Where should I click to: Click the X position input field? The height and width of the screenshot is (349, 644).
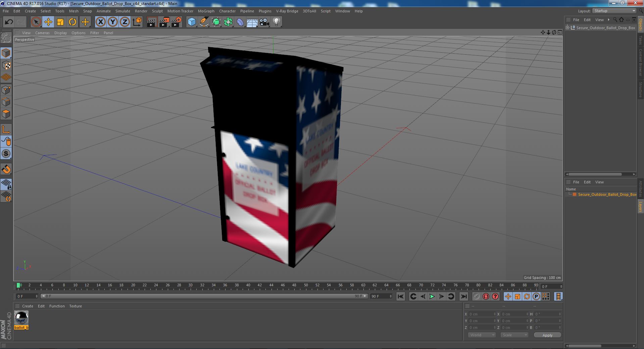click(482, 314)
